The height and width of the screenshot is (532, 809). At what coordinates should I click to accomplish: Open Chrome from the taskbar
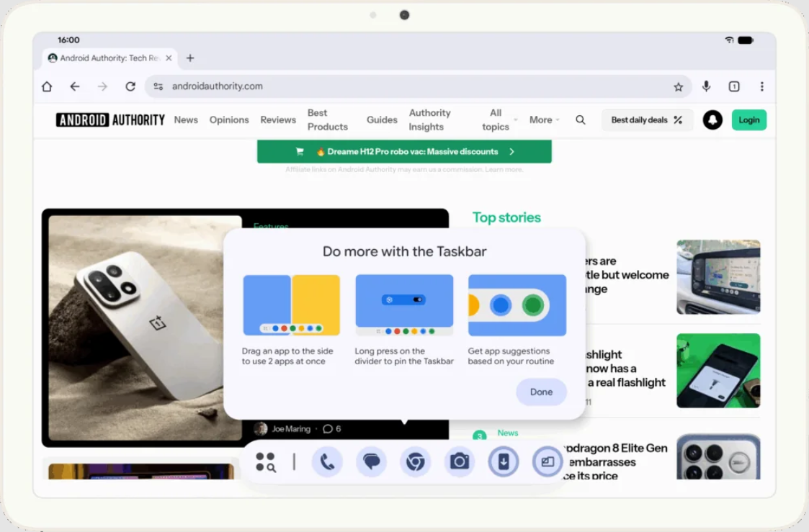(x=415, y=461)
